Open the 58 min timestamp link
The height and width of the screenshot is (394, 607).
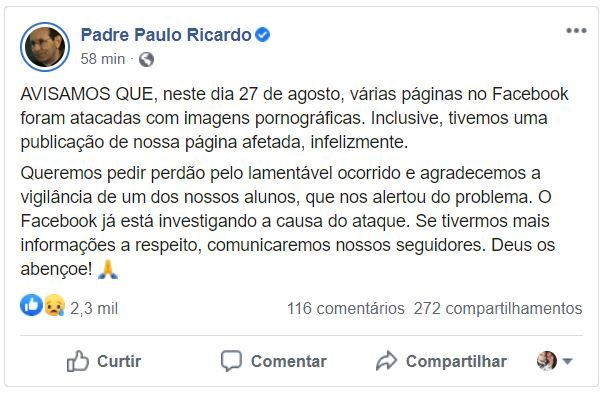point(103,59)
